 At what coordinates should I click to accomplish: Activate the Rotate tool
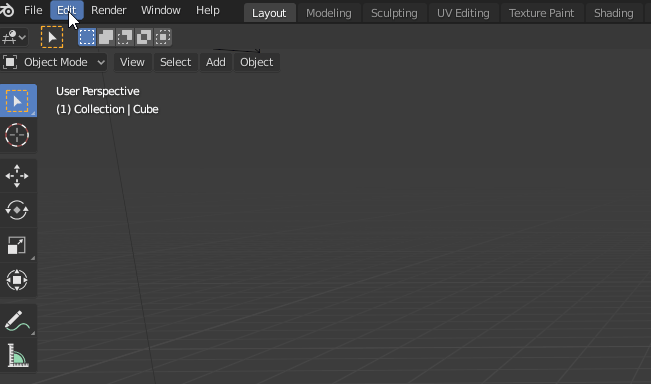[18, 210]
